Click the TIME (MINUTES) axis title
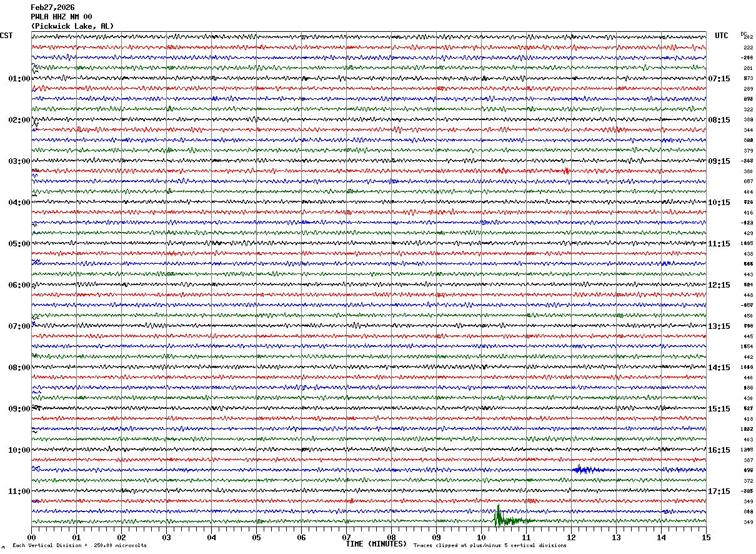 click(376, 544)
